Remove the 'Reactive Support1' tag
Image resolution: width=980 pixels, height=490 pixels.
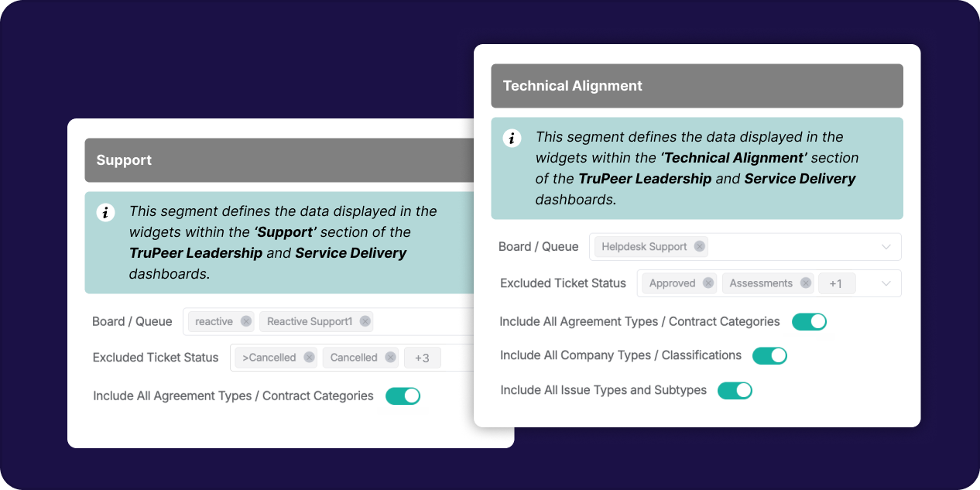(365, 321)
